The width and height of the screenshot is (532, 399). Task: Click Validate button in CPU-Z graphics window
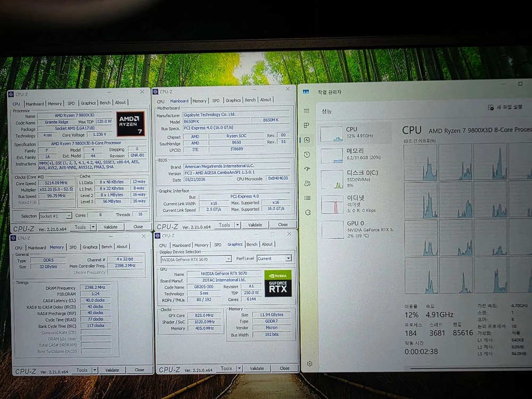(x=257, y=368)
